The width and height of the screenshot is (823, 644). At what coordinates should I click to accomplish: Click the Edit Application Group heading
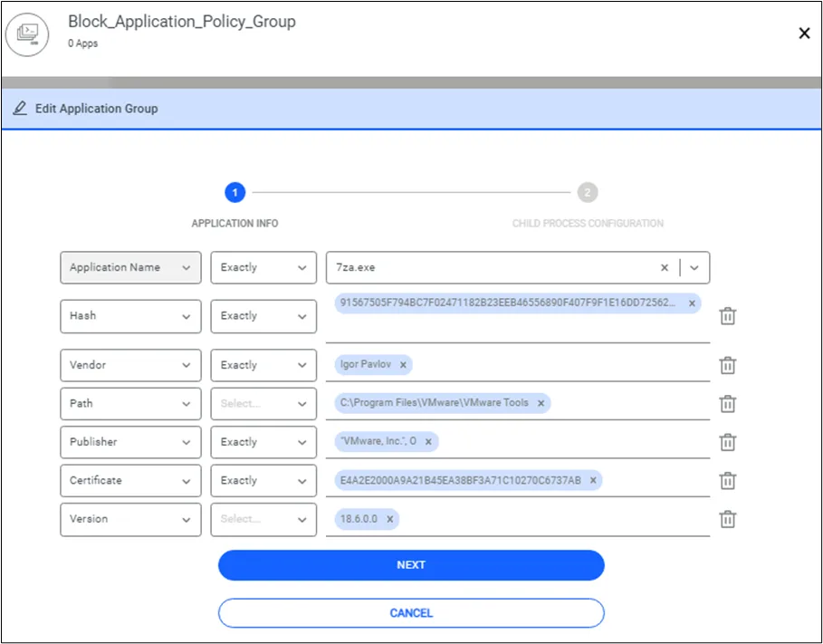tap(97, 109)
